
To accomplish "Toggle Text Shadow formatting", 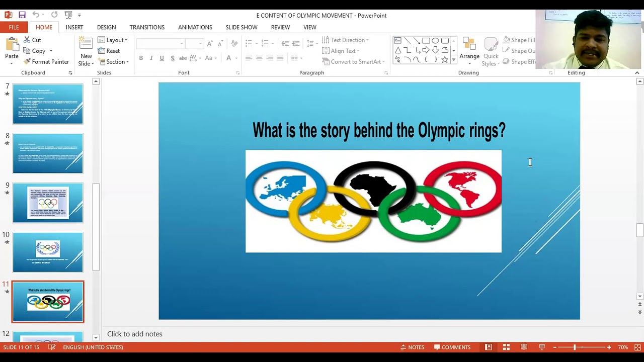I will 173,58.
